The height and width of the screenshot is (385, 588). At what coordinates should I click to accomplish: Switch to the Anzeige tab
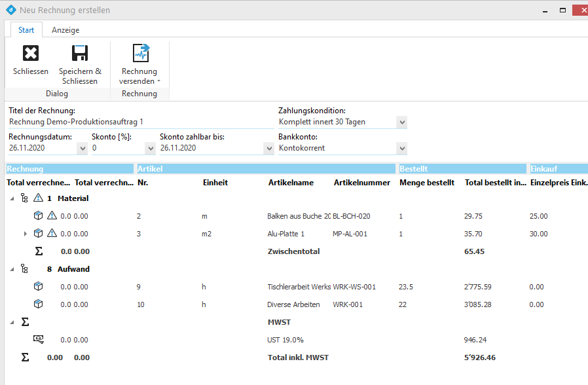[65, 30]
